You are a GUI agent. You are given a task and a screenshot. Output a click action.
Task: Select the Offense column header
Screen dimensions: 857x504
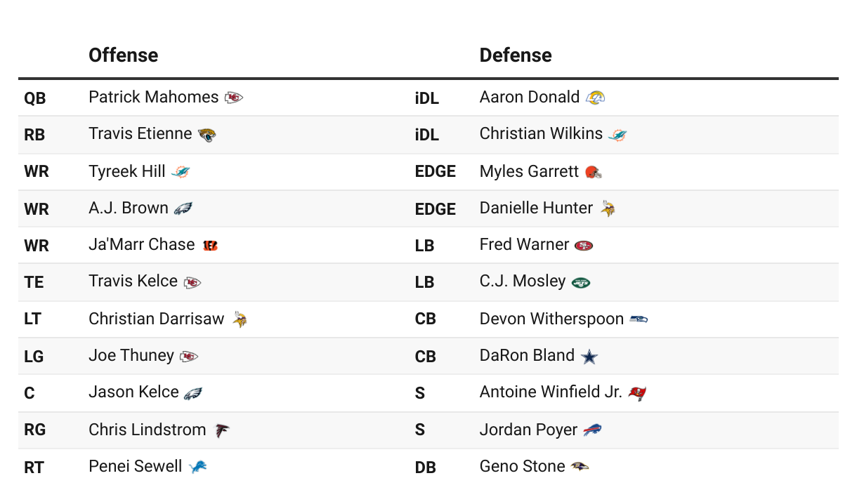click(x=123, y=55)
